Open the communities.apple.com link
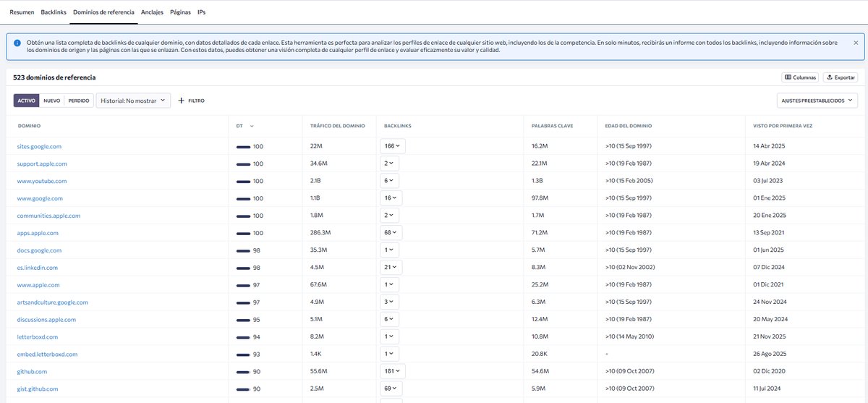This screenshot has width=868, height=403. click(x=48, y=216)
